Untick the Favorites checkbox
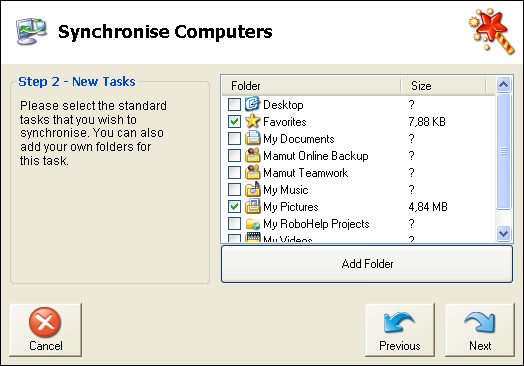 (234, 121)
